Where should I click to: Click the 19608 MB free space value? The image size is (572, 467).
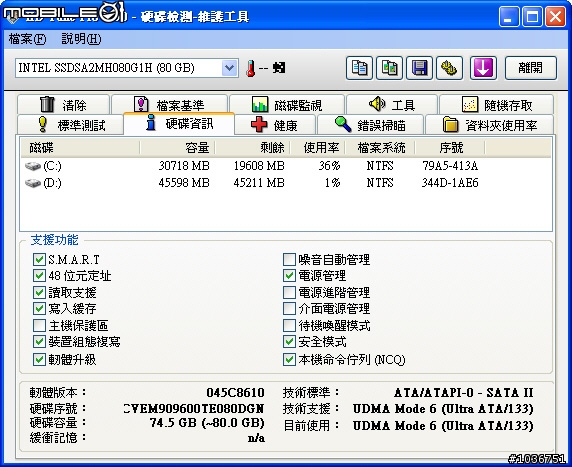[x=259, y=166]
